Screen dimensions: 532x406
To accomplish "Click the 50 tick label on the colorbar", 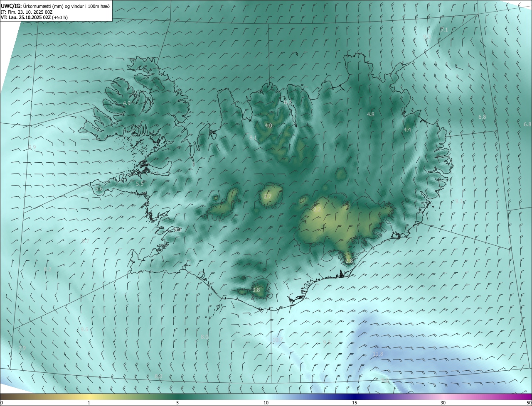I will click(529, 403).
